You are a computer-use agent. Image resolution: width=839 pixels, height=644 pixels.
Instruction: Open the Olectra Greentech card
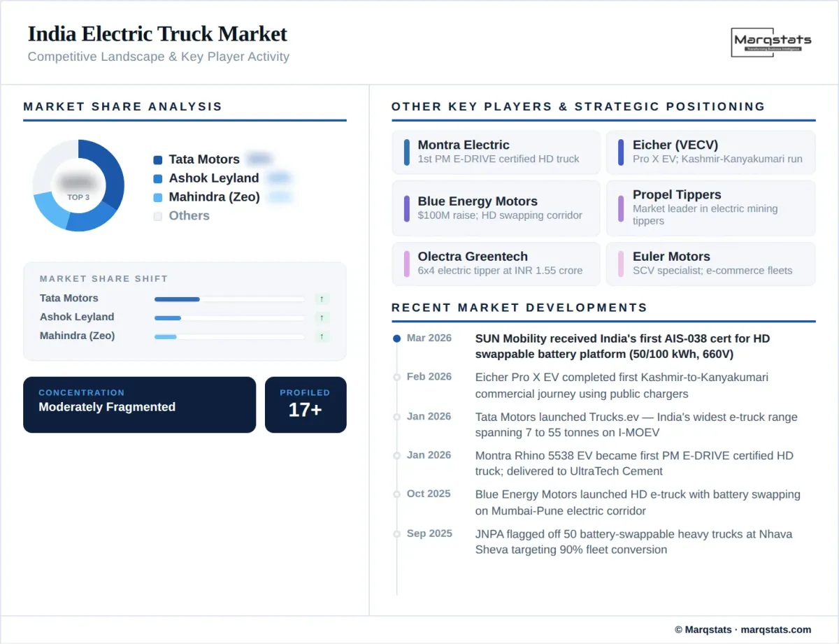(496, 264)
